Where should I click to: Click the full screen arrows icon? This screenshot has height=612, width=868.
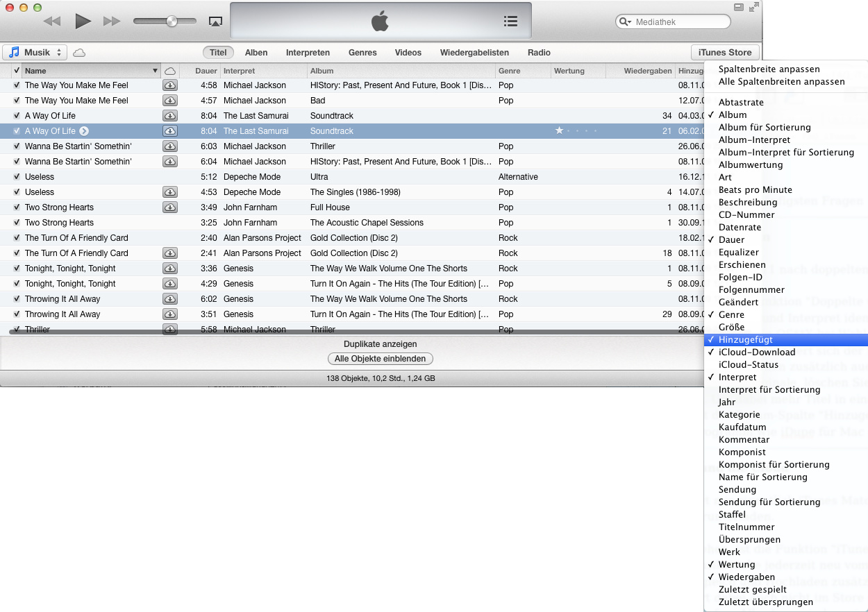753,7
